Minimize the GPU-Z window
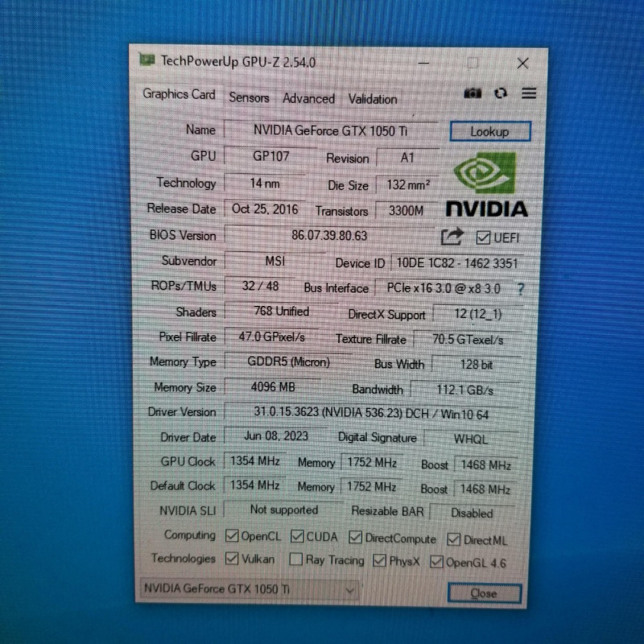This screenshot has height=644, width=644. (424, 63)
